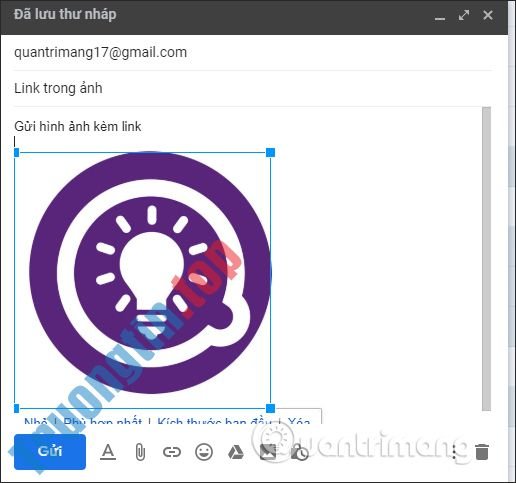The height and width of the screenshot is (483, 516).
Task: Click the message body vertical scrollbar
Action: pyautogui.click(x=486, y=259)
